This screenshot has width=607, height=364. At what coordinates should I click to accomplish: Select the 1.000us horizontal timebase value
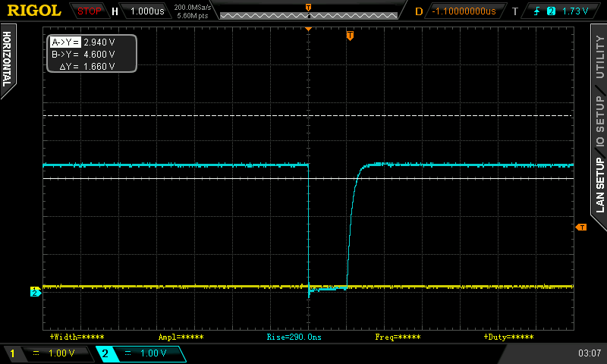[147, 11]
